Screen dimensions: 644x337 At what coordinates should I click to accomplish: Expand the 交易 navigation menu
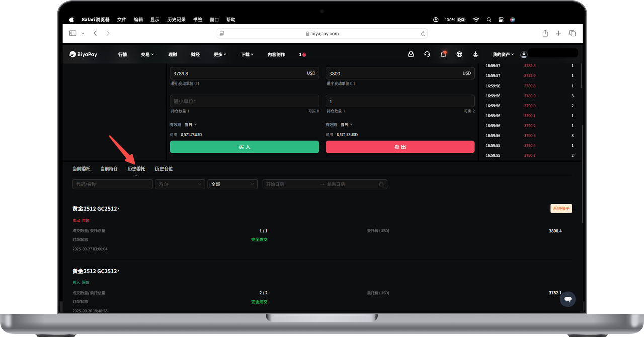(147, 54)
